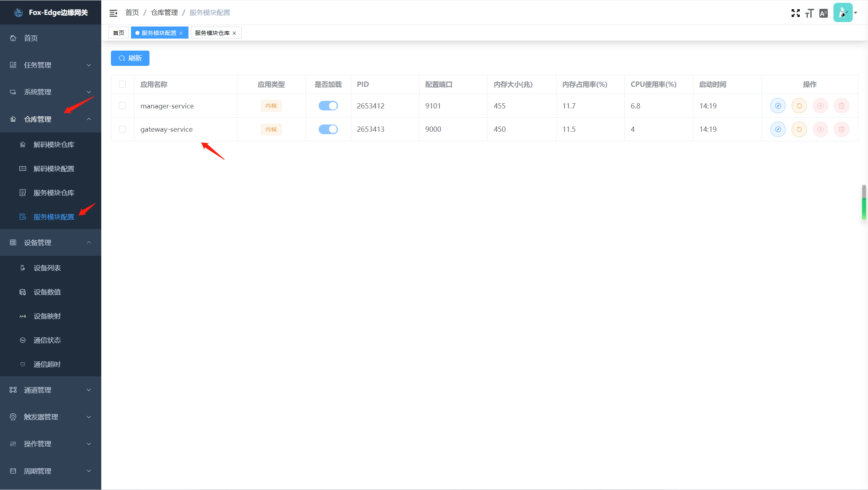Open the avatar dropdown caret
Screen dimensions: 868x490
tap(856, 13)
